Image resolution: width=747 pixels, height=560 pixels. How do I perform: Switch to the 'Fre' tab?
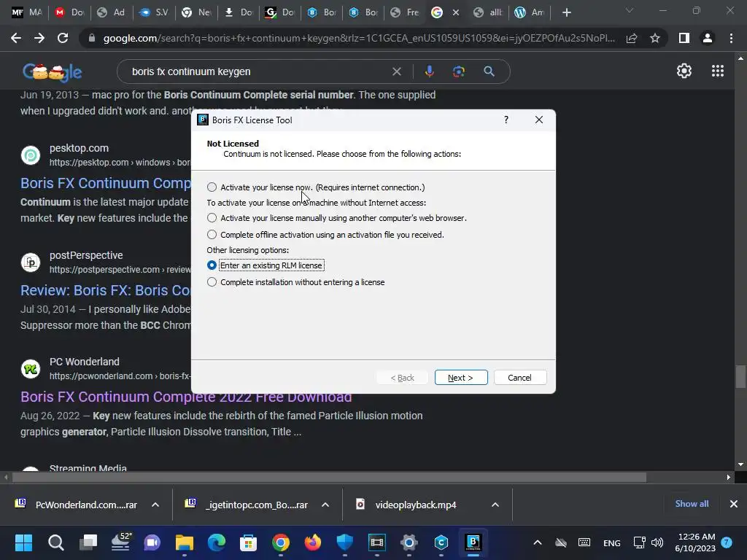coord(404,12)
